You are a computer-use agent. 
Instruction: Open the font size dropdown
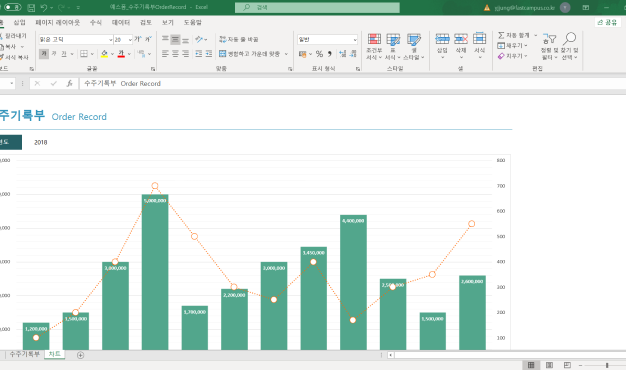[x=130, y=40]
